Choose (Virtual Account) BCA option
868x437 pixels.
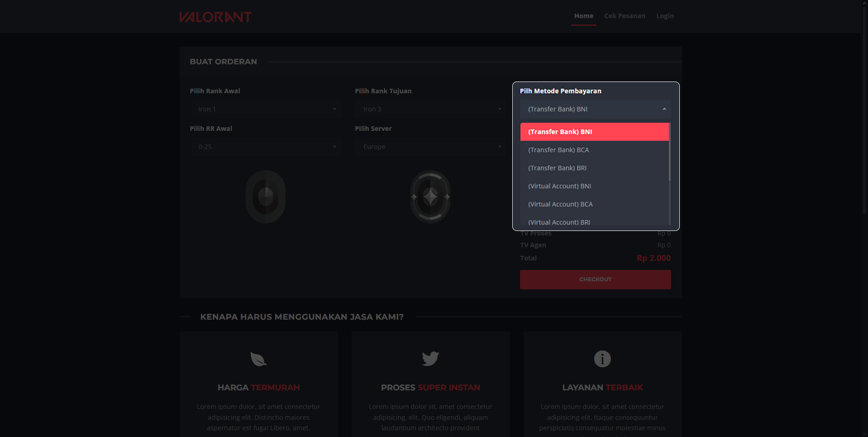[594, 204]
